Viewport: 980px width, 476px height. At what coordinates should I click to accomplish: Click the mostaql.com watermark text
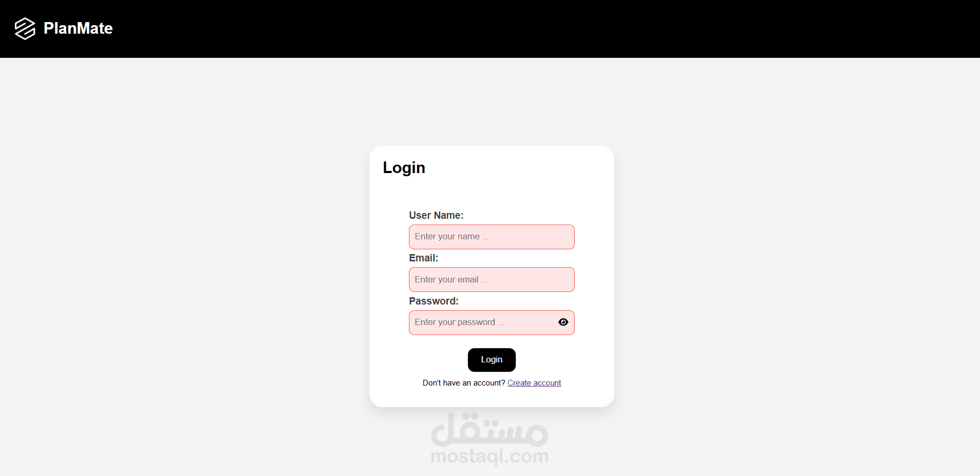pos(489,456)
